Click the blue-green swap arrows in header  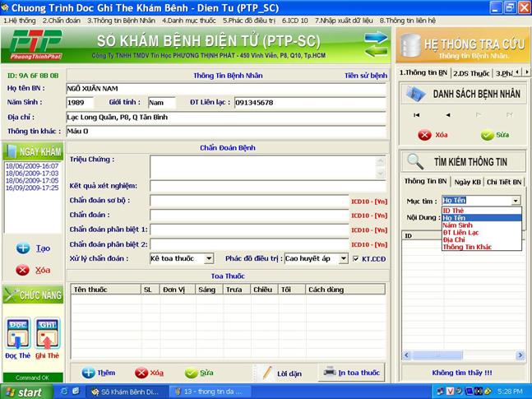tap(376, 43)
